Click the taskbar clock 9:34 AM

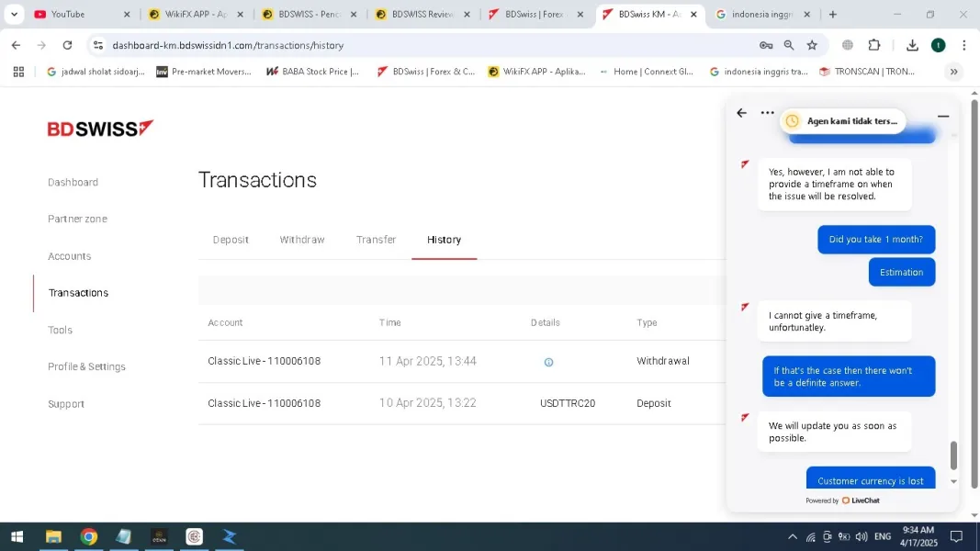point(918,531)
